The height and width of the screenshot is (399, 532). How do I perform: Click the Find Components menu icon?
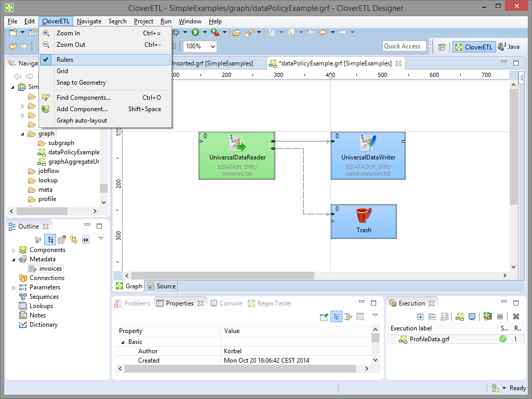click(46, 98)
